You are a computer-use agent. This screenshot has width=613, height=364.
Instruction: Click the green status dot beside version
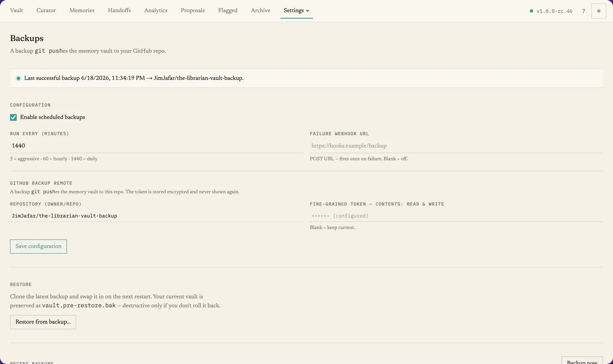[531, 11]
